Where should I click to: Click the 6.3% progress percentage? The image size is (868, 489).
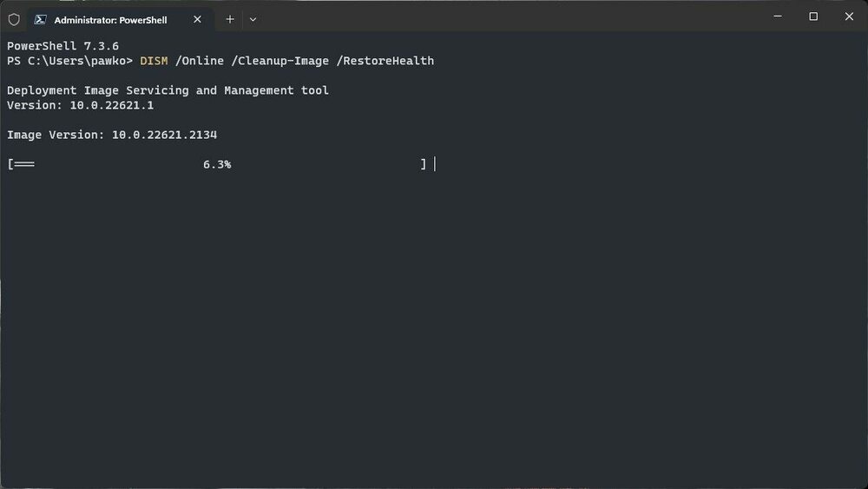click(217, 164)
